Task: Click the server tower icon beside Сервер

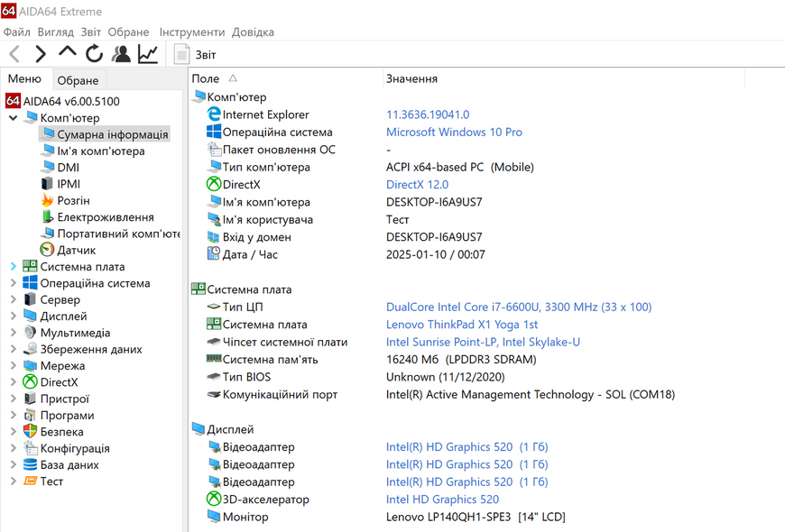Action: (30, 299)
